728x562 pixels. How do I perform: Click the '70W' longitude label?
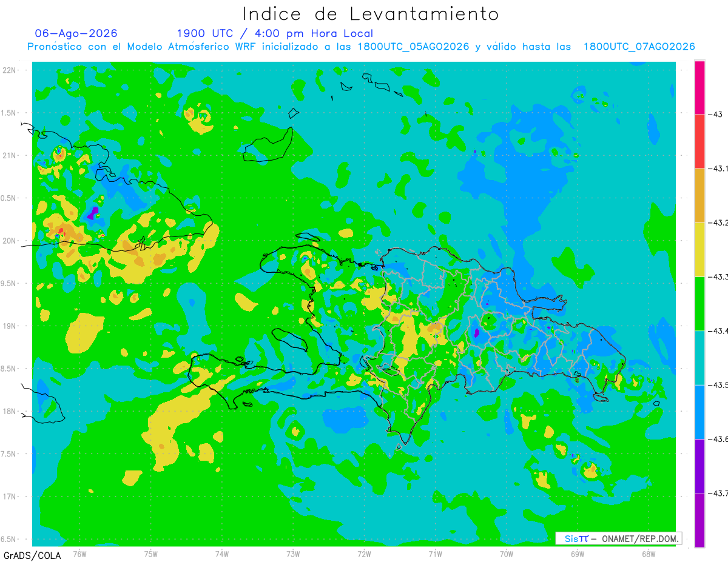507,554
